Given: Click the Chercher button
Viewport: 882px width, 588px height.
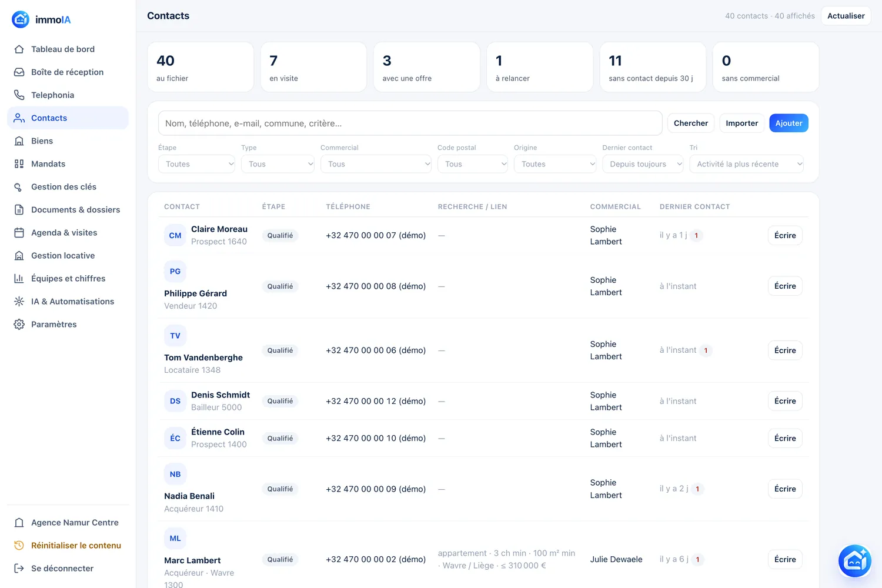Looking at the screenshot, I should (691, 123).
